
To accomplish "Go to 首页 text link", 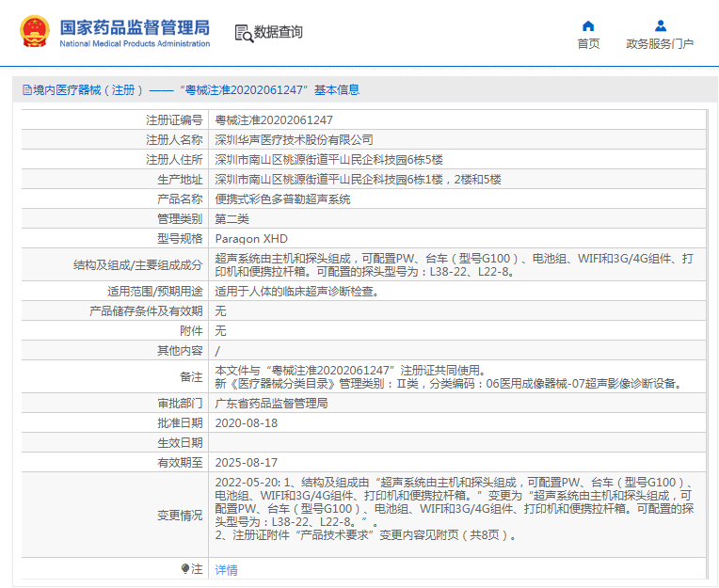I will pyautogui.click(x=588, y=44).
